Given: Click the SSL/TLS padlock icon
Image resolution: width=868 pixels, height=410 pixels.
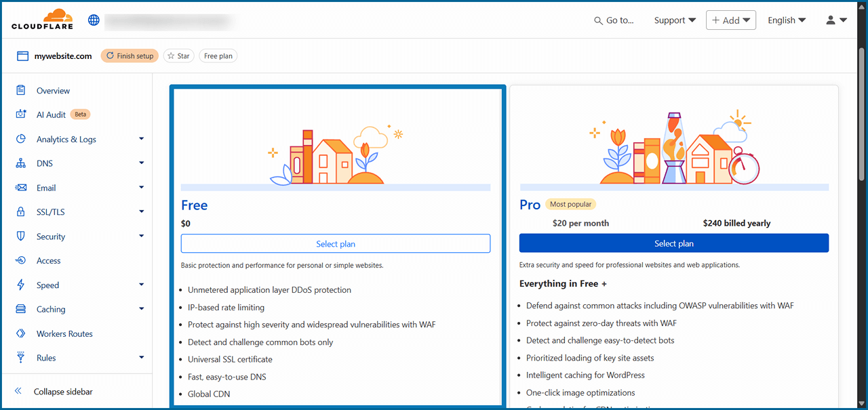Looking at the screenshot, I should (x=21, y=212).
